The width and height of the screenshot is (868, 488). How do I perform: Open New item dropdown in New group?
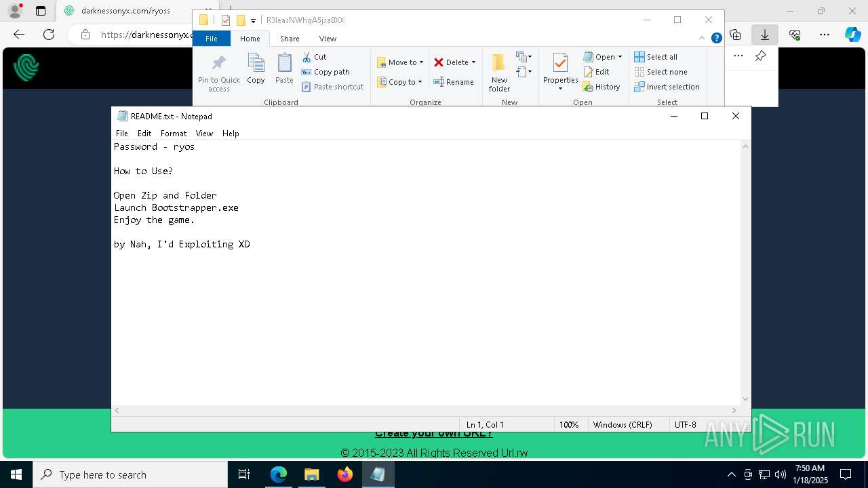click(x=524, y=57)
